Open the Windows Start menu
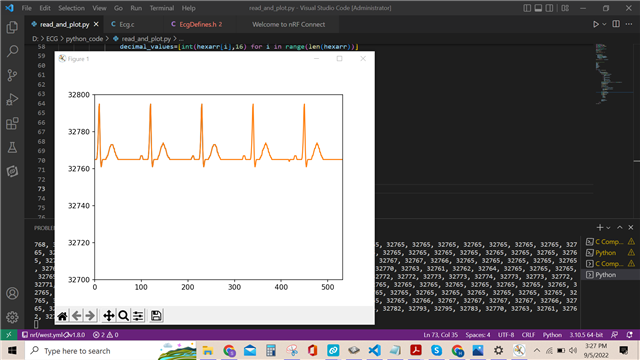640x360 pixels. [12, 351]
